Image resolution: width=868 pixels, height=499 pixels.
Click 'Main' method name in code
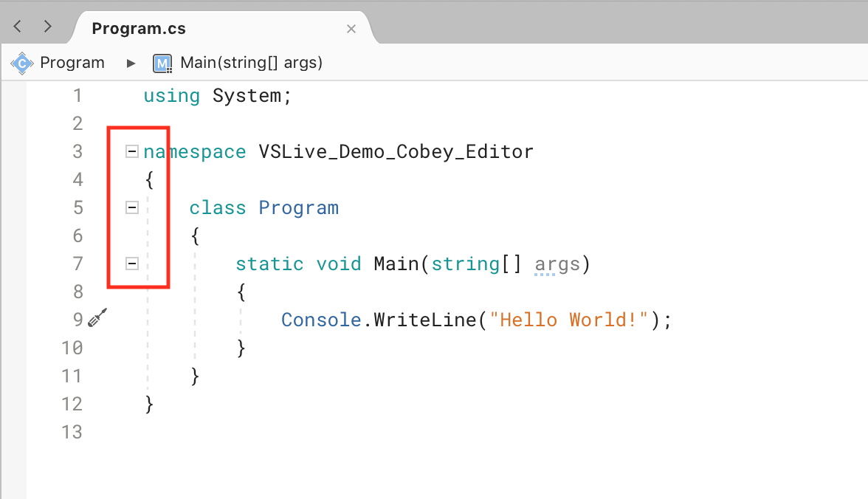pos(396,264)
